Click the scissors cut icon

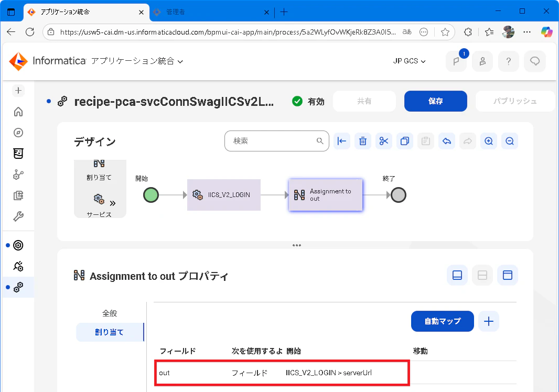point(384,141)
